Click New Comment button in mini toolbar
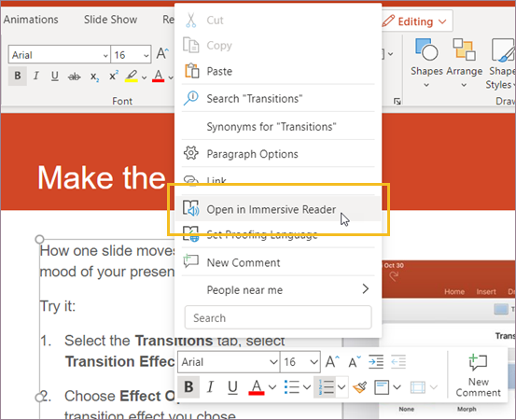516x420 pixels. [x=478, y=375]
